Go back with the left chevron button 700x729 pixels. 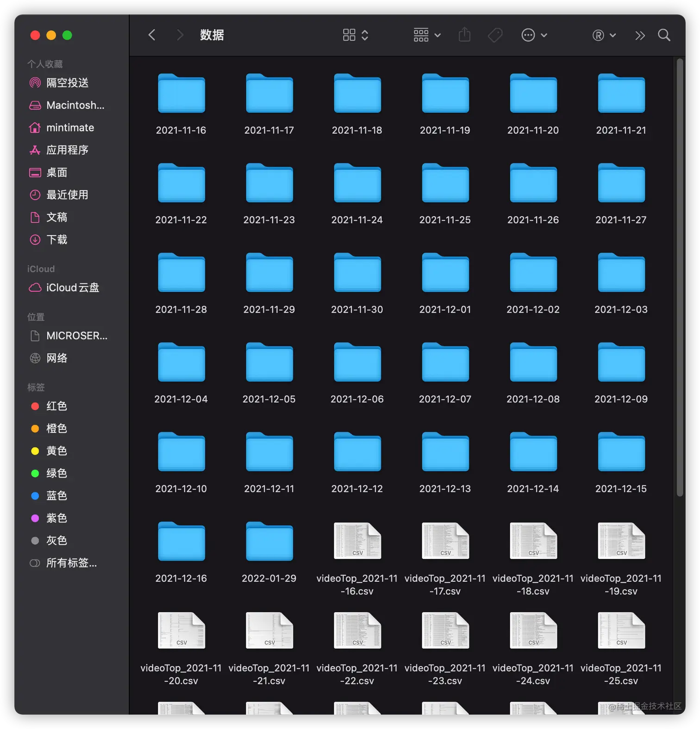pos(152,35)
